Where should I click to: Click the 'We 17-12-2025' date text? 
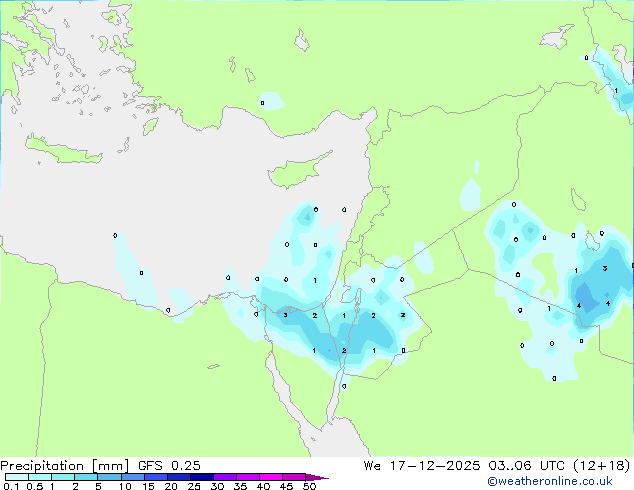pyautogui.click(x=422, y=466)
